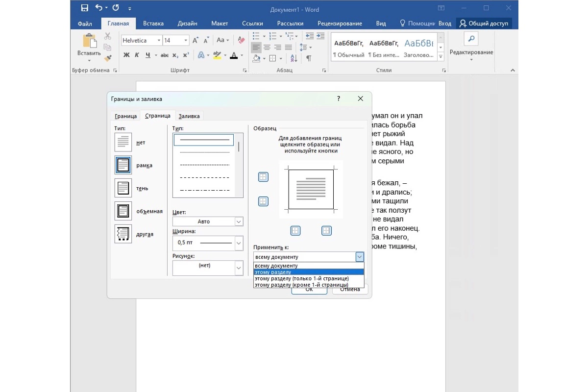The width and height of the screenshot is (588, 392).
Task: Click the multilevel list icon
Action: point(289,36)
